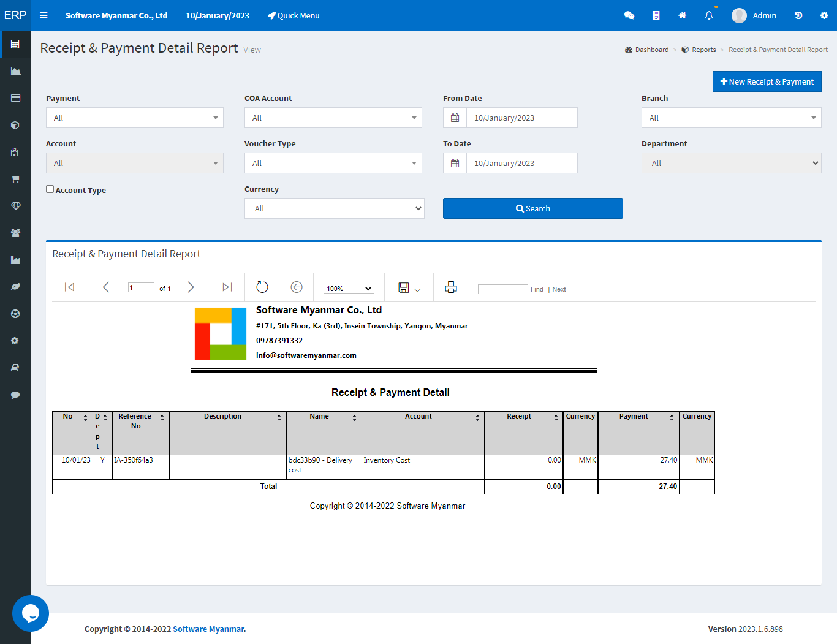Open the shopping cart icon in sidebar

click(15, 179)
